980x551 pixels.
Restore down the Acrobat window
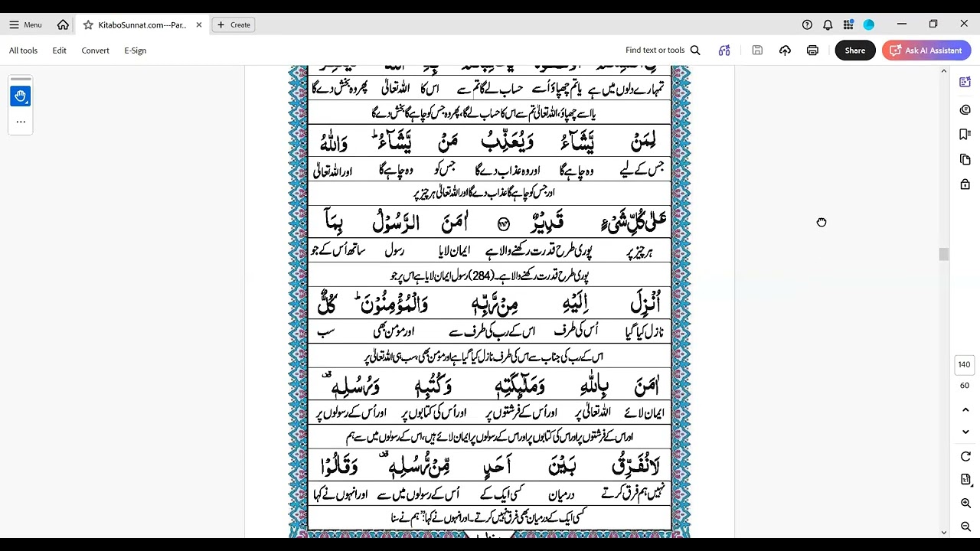point(933,24)
